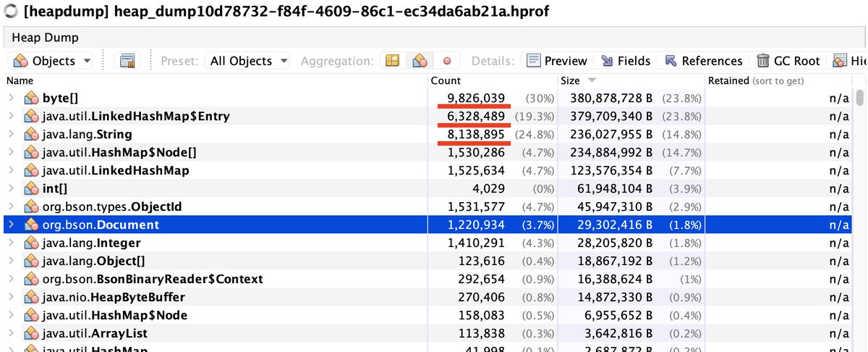Click count value 9,826,039
Viewport: 868px width, 352px height.
(476, 98)
